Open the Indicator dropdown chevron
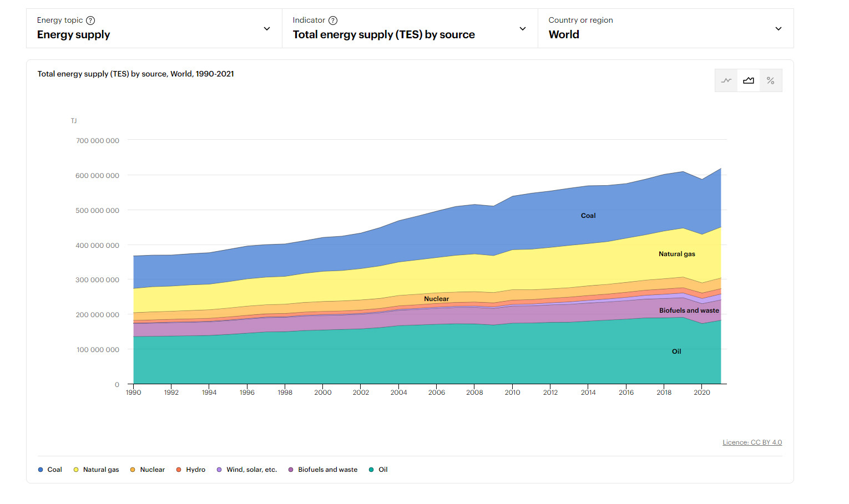This screenshot has width=849, height=504. (522, 29)
